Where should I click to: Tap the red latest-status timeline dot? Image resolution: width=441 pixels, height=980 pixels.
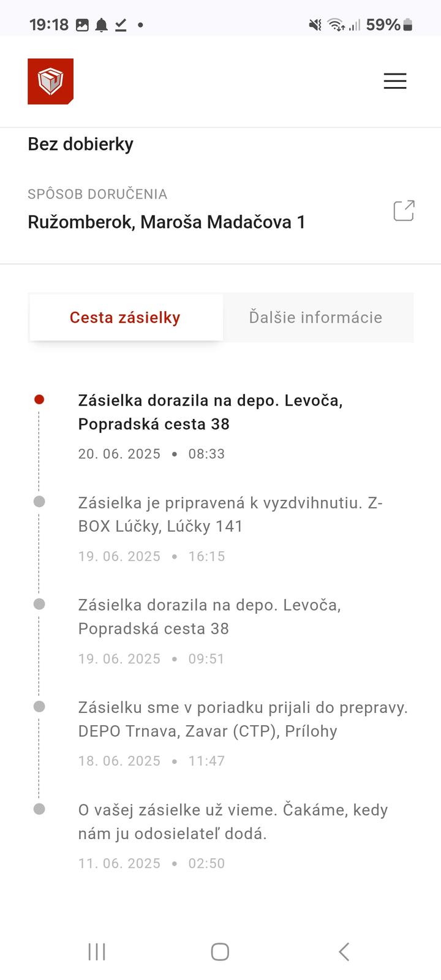[39, 400]
